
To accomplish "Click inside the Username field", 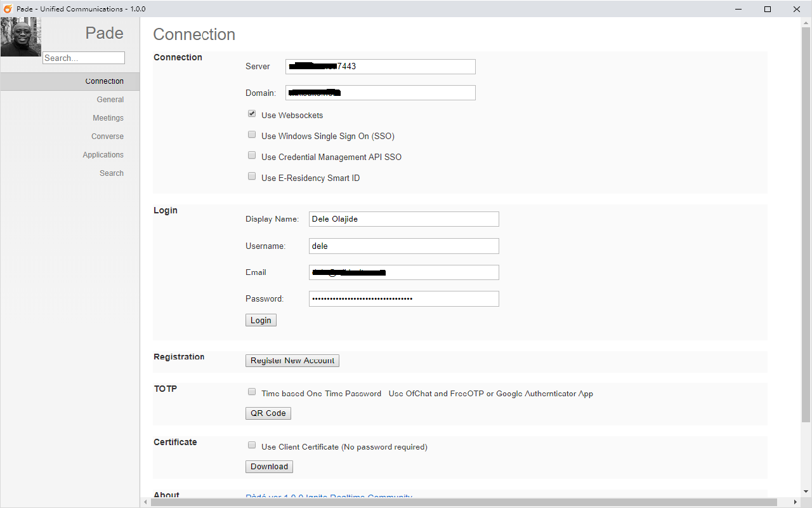I will pos(403,246).
